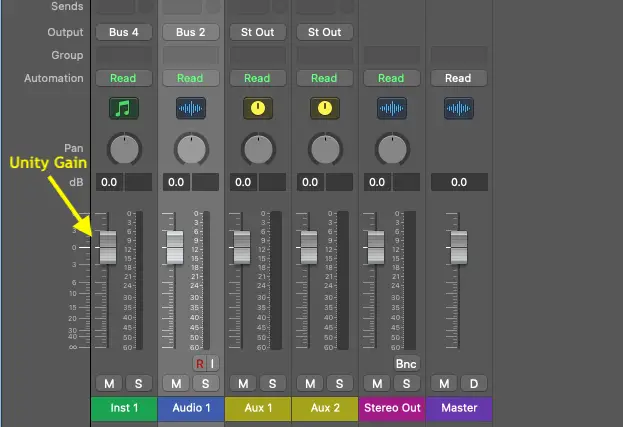
Task: Click the Bnc bounce button on Stereo Out
Action: point(406,363)
